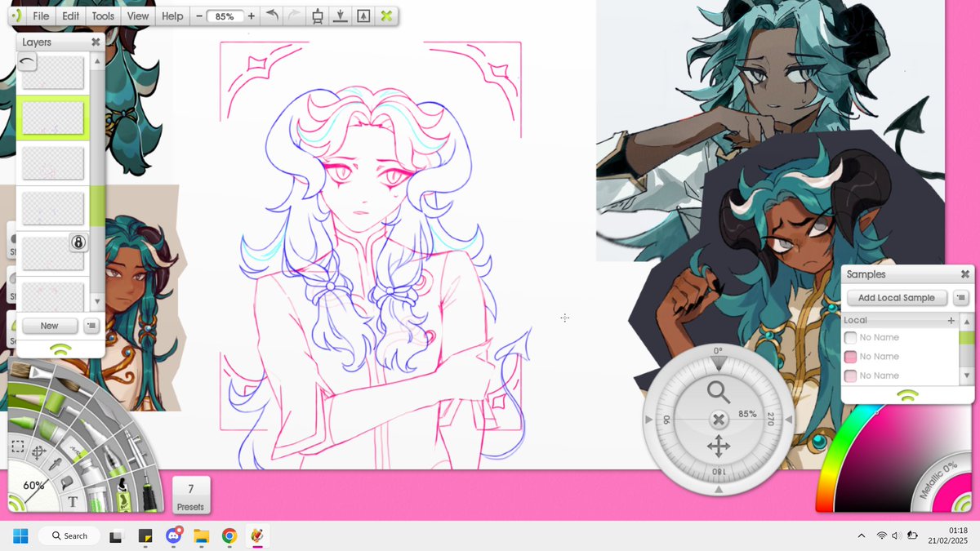Hide the Layers panel via green pod
980x551 pixels.
[x=60, y=349]
